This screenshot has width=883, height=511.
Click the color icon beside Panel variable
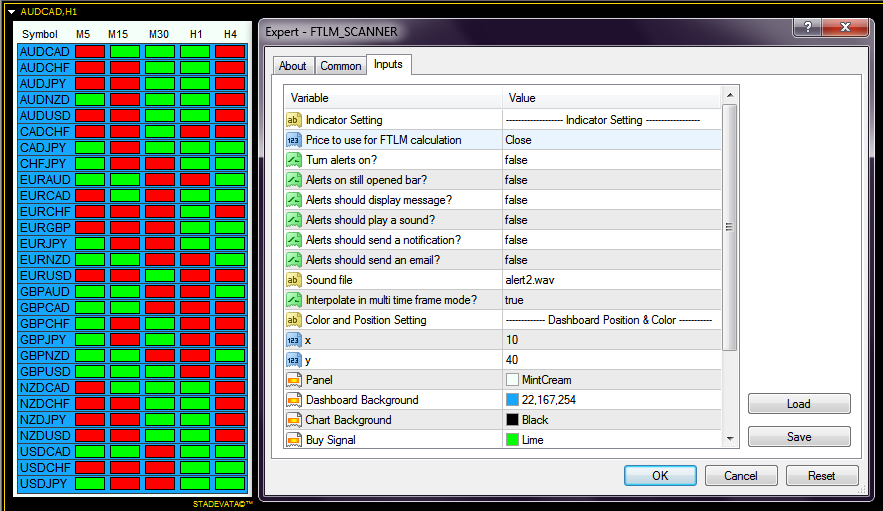[x=293, y=380]
